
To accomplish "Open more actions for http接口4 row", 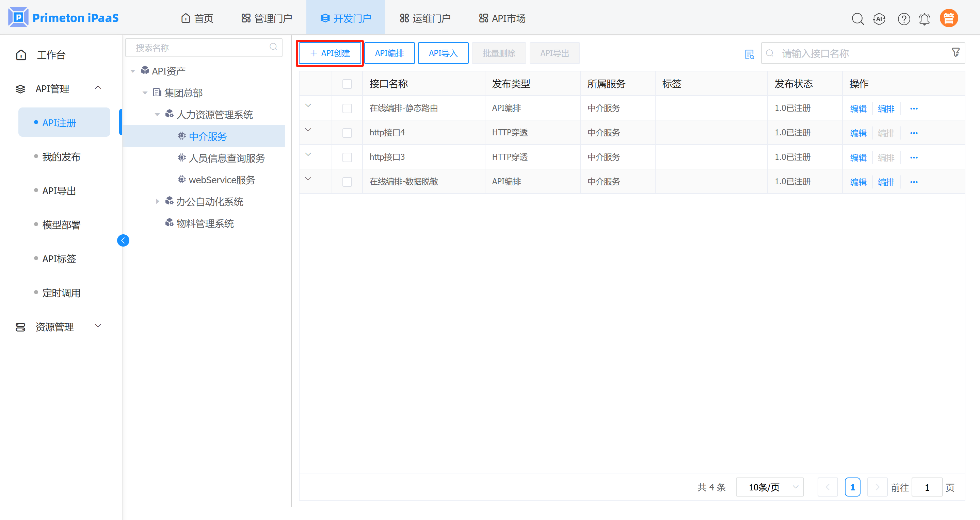I will (914, 133).
